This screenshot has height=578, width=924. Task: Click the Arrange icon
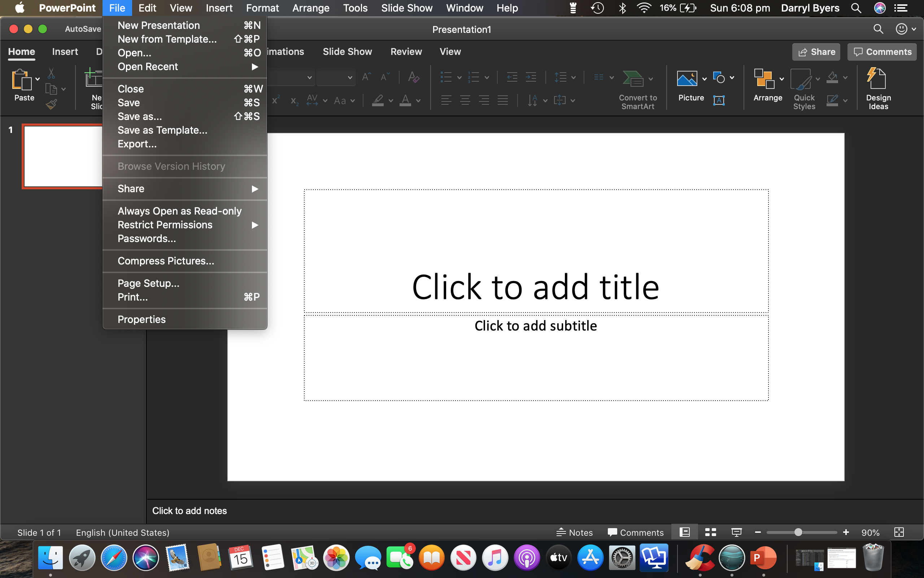764,78
